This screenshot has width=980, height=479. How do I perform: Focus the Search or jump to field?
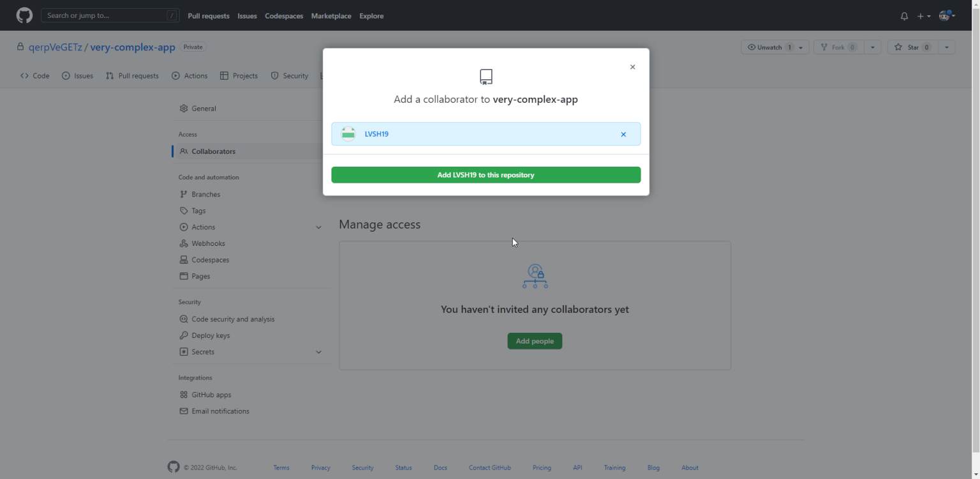[110, 15]
